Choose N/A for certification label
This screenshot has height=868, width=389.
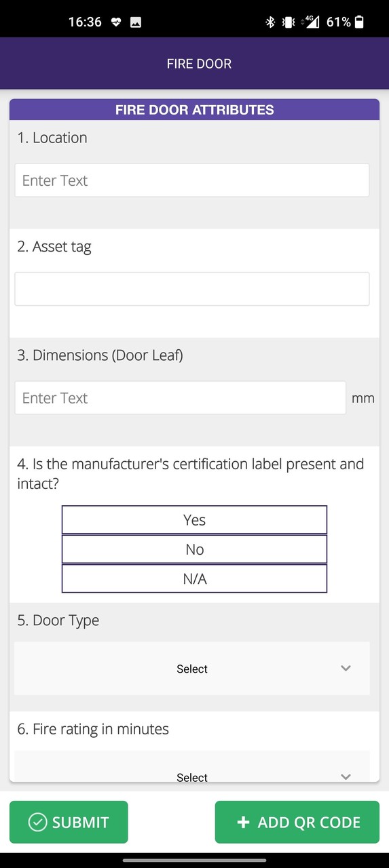tap(194, 579)
